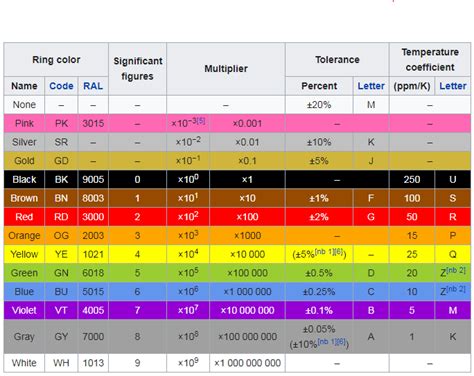This screenshot has height=376, width=474.
Task: Follow the Letter link under Tolerance
Action: tap(371, 86)
